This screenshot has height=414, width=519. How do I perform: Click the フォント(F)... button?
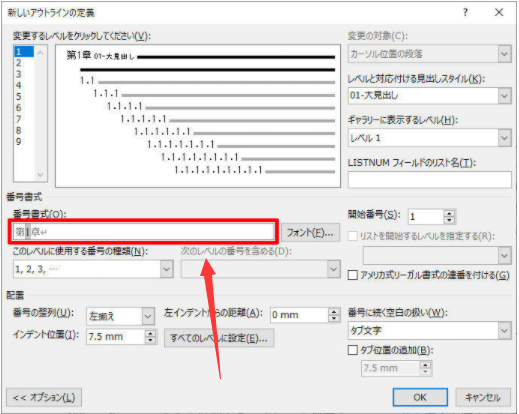click(310, 232)
